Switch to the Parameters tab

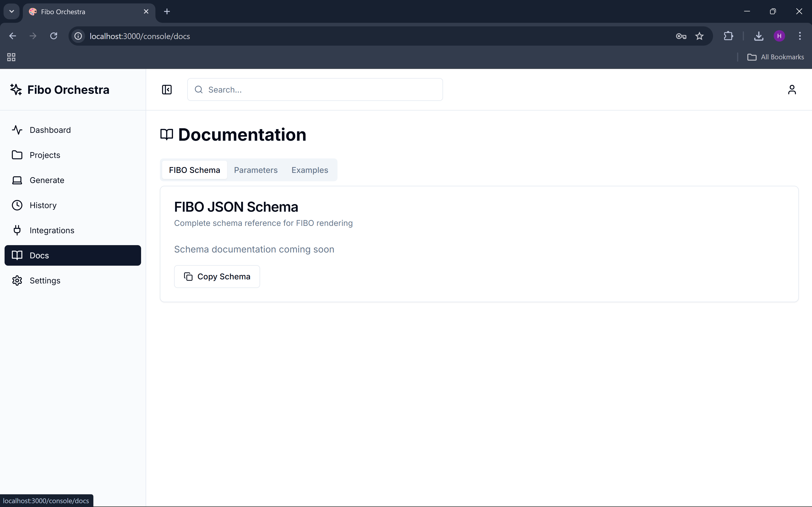click(x=256, y=170)
